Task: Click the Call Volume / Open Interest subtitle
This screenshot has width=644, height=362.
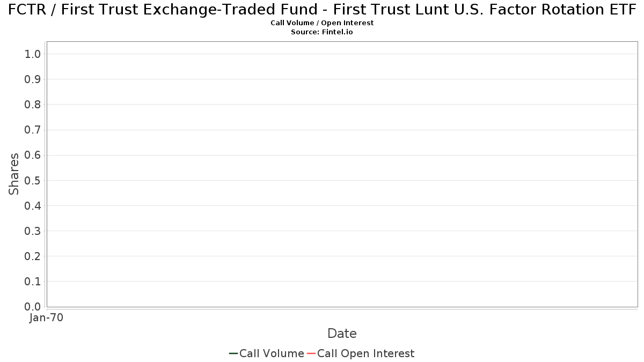Action: pos(322,23)
